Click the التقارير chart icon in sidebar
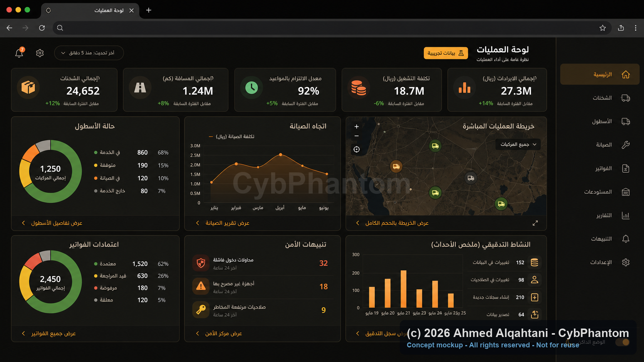 pos(626,215)
